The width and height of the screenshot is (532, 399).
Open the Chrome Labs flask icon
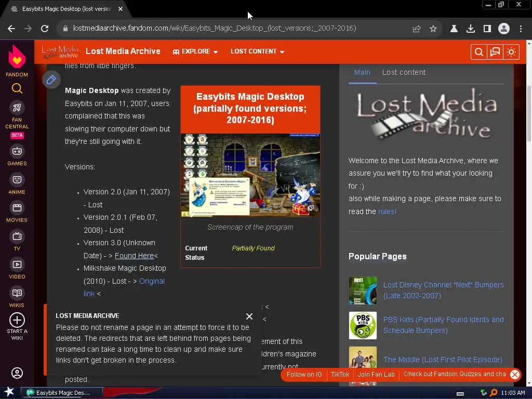454,29
